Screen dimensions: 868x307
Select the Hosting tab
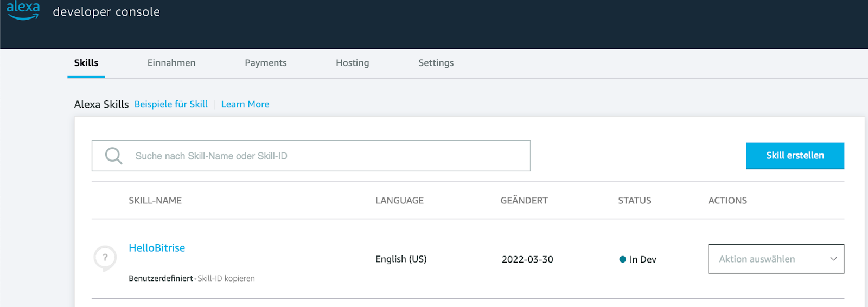pyautogui.click(x=352, y=63)
